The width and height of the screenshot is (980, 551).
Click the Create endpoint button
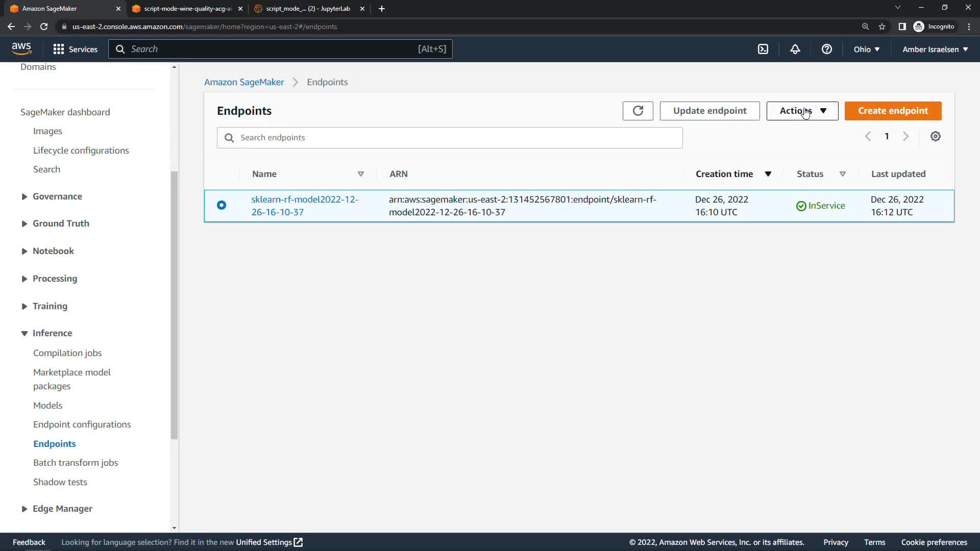[x=892, y=111]
